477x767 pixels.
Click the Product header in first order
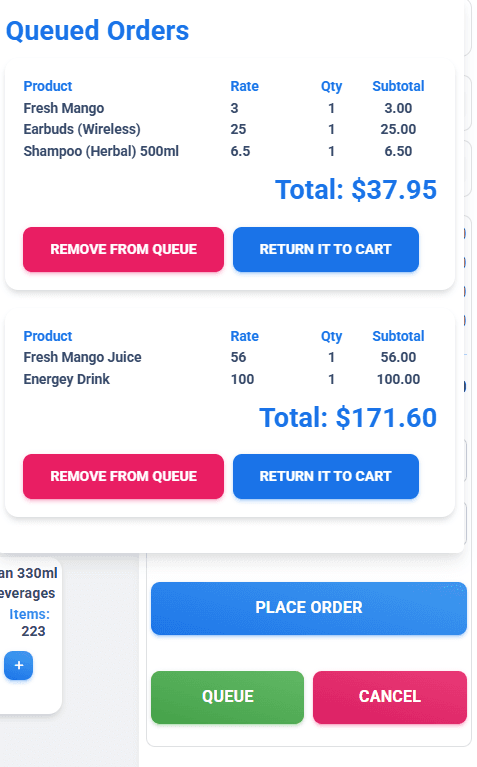tap(48, 86)
